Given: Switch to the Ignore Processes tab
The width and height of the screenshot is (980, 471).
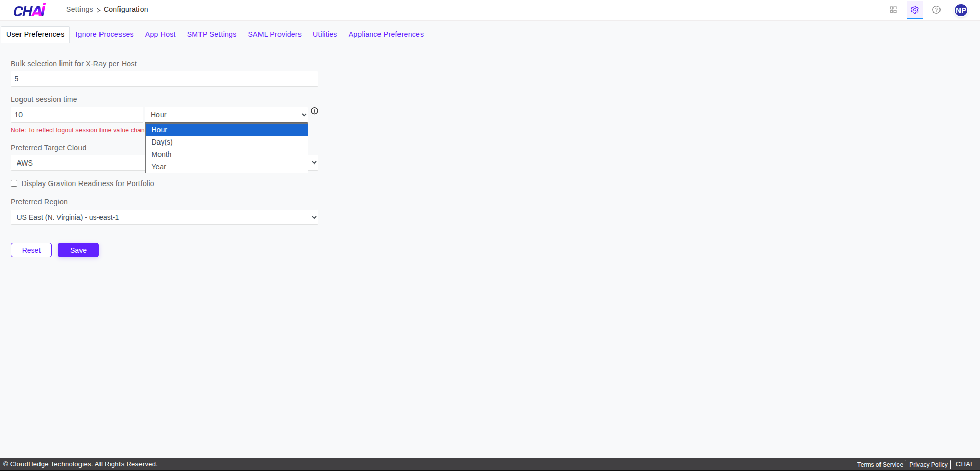Looking at the screenshot, I should (x=105, y=34).
